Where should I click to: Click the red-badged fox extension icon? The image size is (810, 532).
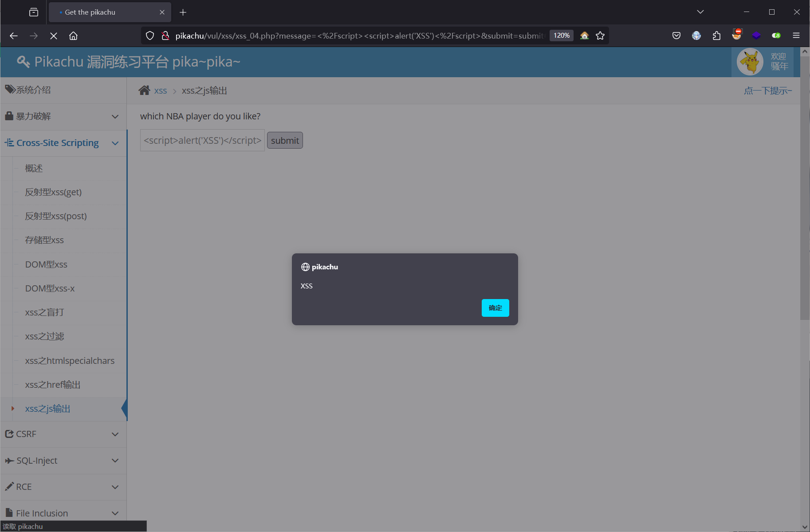click(737, 35)
